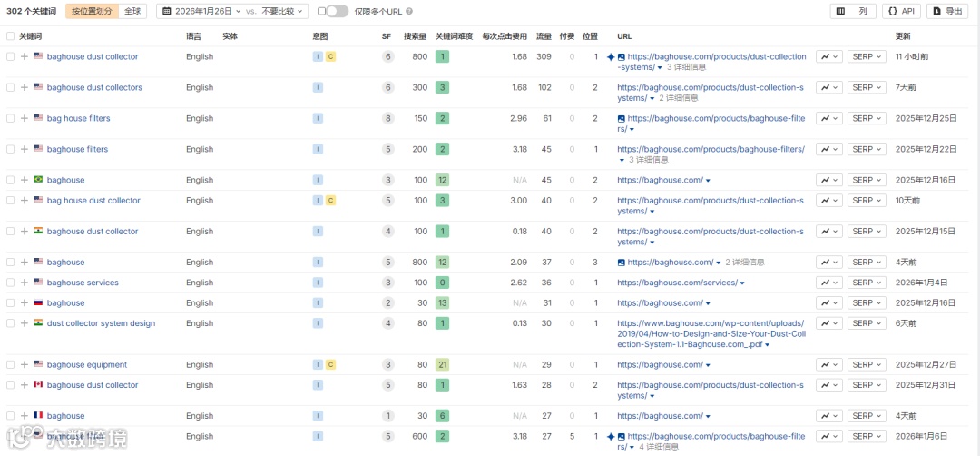Click calendar icon in date selector

click(x=168, y=11)
